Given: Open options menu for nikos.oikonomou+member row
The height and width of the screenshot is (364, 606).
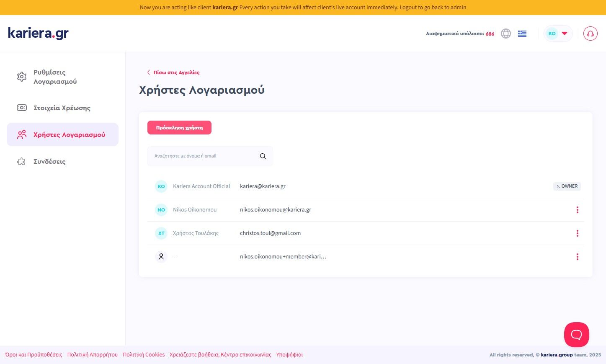Looking at the screenshot, I should coord(577,257).
